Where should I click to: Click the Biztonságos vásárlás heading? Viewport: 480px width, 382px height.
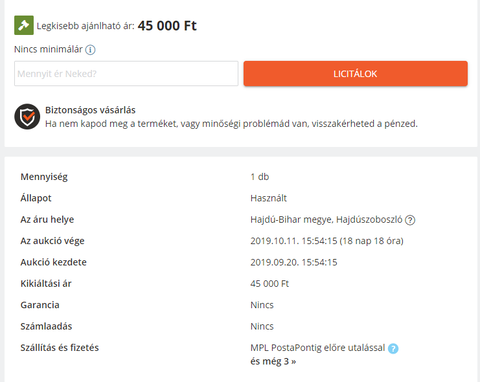point(90,110)
